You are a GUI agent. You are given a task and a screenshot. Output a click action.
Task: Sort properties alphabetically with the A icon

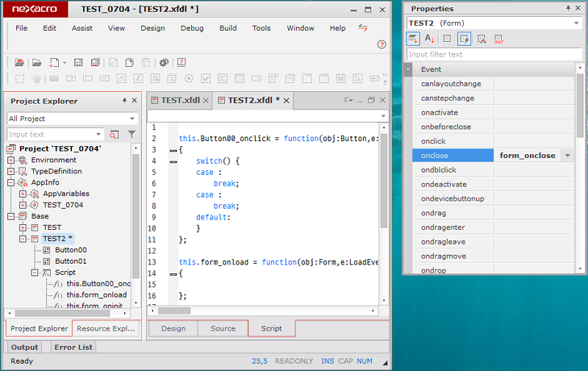pos(430,39)
